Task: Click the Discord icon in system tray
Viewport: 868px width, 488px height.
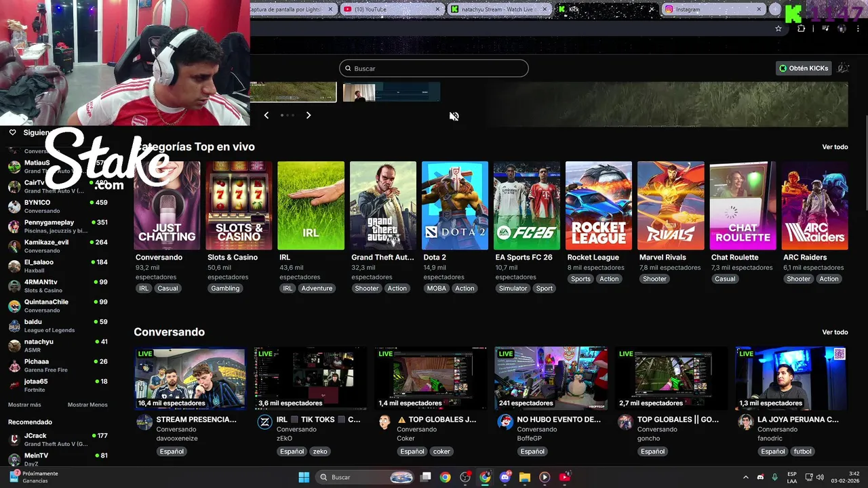Action: point(760,477)
